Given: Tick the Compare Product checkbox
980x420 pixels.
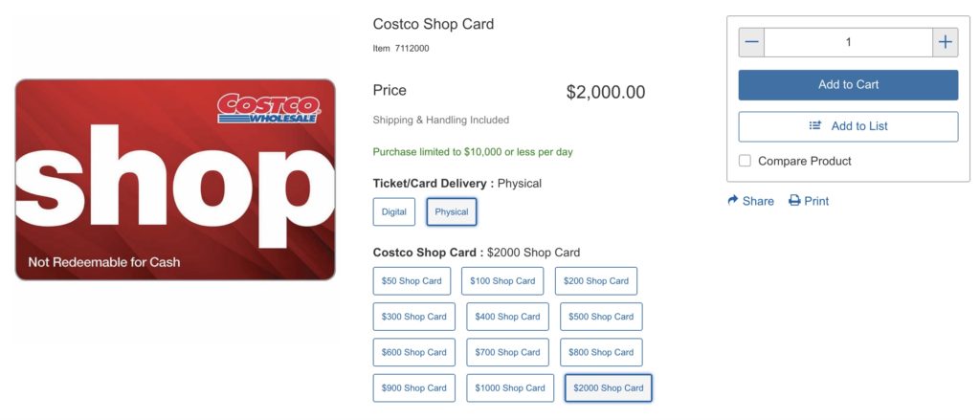Looking at the screenshot, I should click(x=746, y=161).
